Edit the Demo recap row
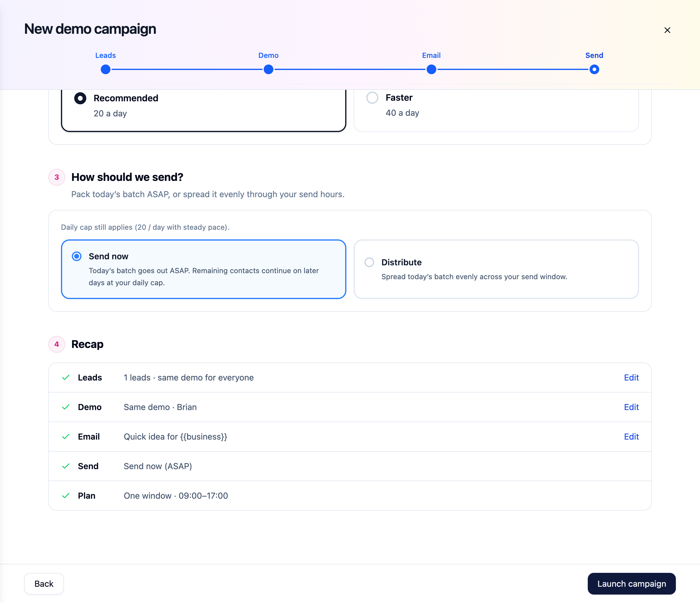This screenshot has height=603, width=700. 631,407
